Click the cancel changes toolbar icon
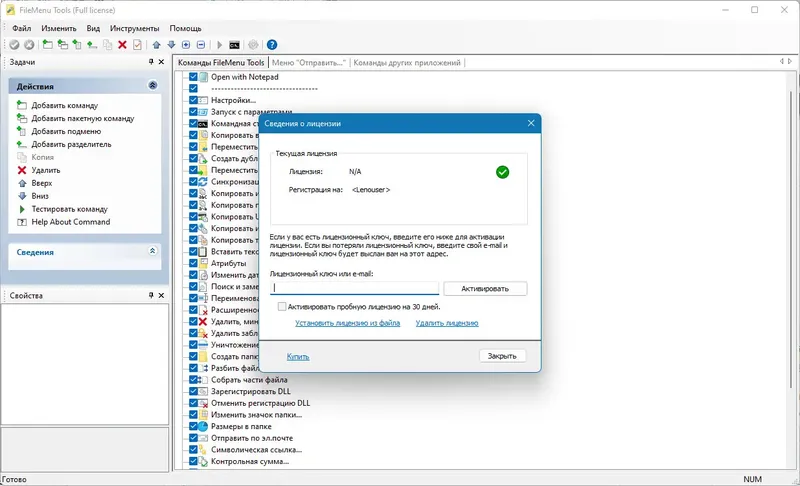This screenshot has height=486, width=800. [29, 45]
